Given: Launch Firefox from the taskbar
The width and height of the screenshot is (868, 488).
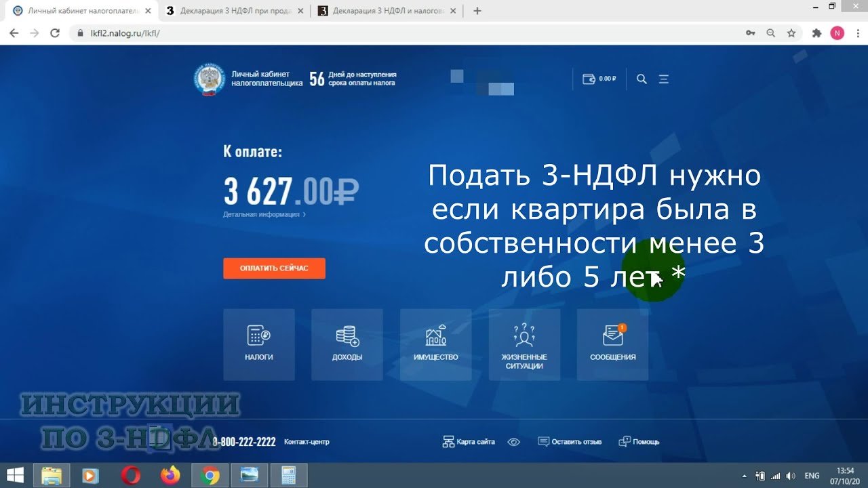Looking at the screenshot, I should coord(170,476).
